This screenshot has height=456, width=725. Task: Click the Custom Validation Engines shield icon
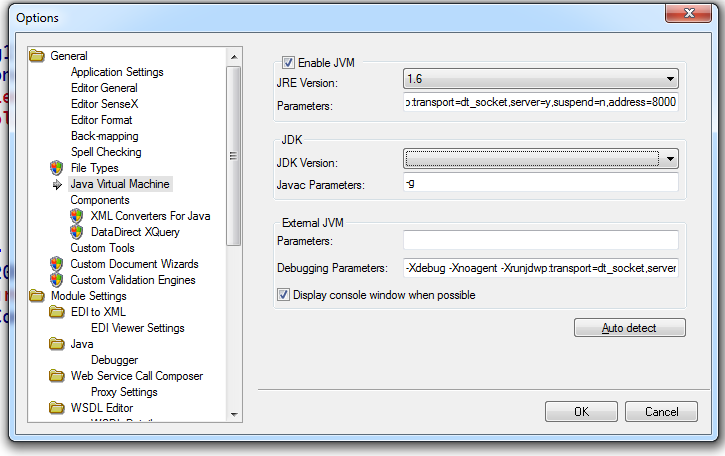coord(57,280)
